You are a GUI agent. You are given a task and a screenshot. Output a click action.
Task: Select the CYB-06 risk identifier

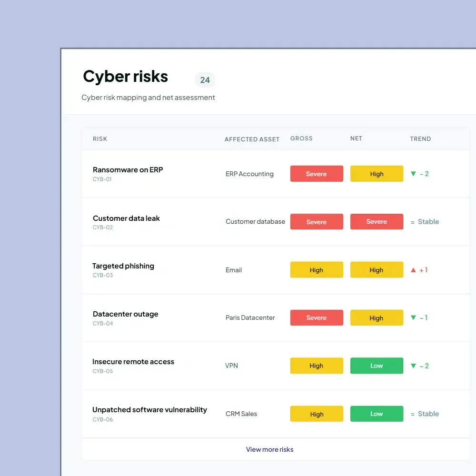click(x=103, y=419)
